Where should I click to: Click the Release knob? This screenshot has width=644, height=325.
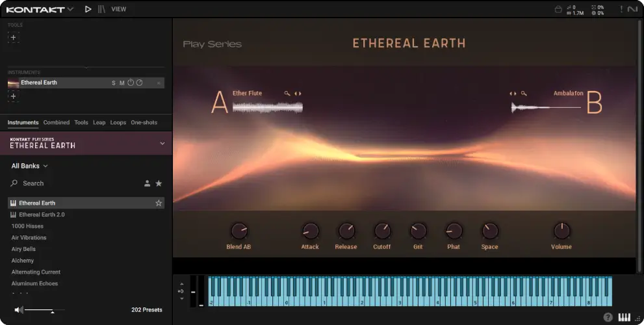click(346, 231)
